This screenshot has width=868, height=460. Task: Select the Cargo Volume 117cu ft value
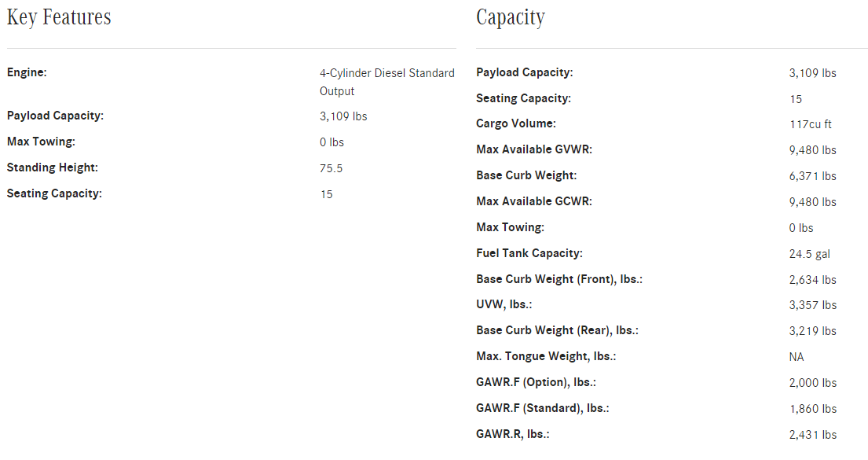(x=811, y=124)
